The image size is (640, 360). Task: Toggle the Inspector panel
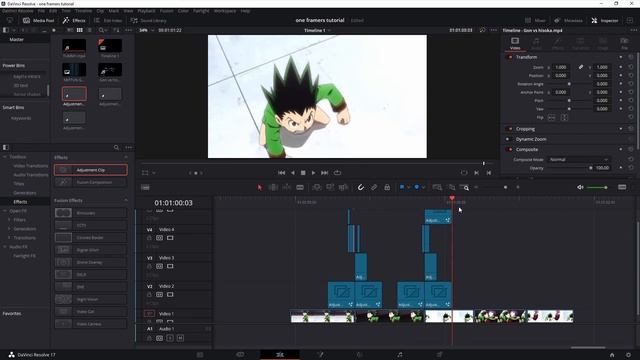(605, 20)
